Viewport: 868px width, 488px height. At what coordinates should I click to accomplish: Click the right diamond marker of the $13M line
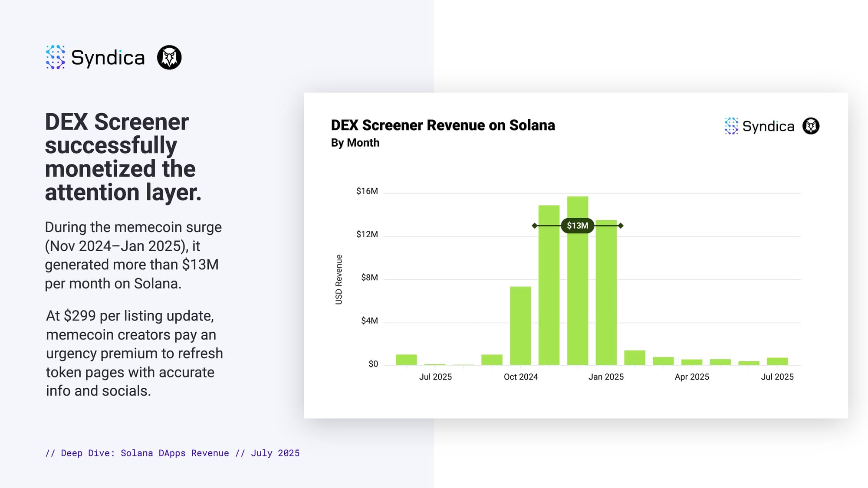pyautogui.click(x=621, y=226)
